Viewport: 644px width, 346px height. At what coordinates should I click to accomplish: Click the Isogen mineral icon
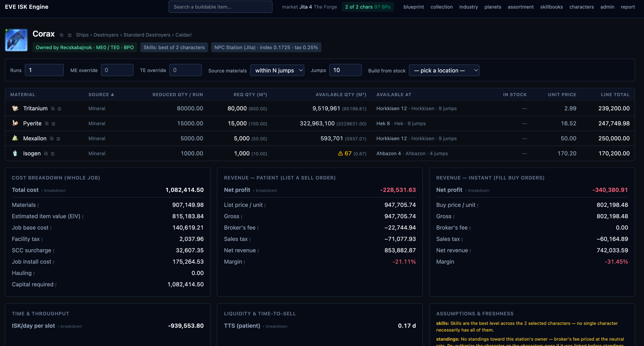pyautogui.click(x=15, y=153)
